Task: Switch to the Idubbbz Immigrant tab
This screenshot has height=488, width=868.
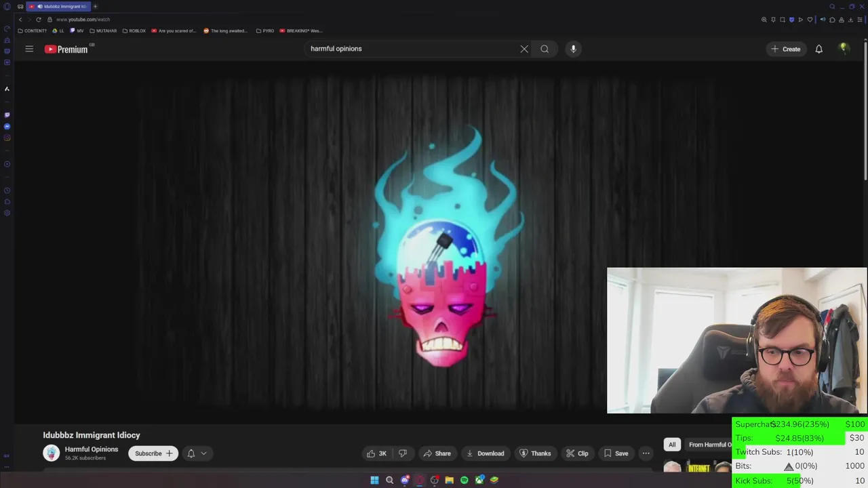Action: click(x=58, y=7)
